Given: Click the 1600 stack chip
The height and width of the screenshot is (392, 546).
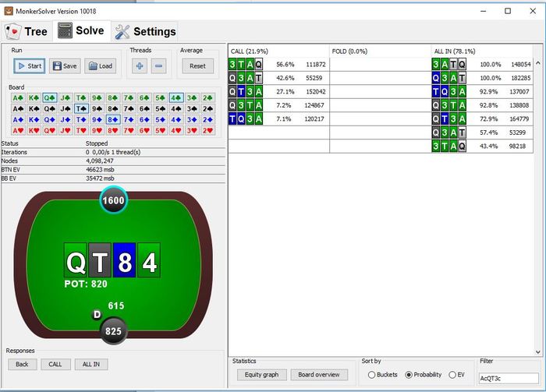Looking at the screenshot, I should [x=113, y=200].
